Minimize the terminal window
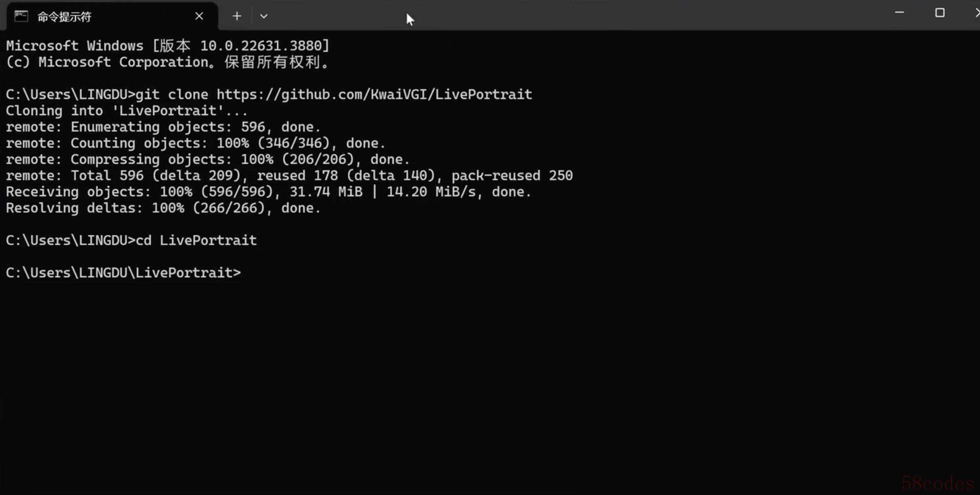Image resolution: width=980 pixels, height=495 pixels. tap(899, 13)
